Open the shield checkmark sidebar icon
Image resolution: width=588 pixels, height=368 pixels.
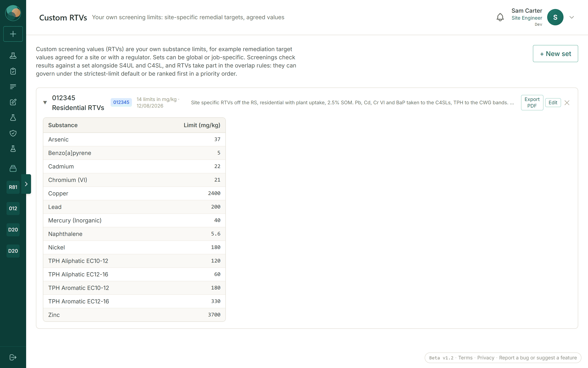13,133
